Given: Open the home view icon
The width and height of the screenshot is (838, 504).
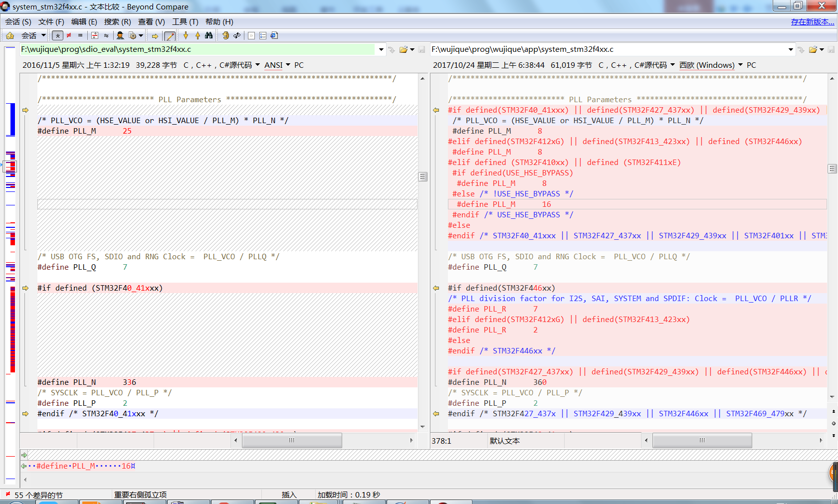Looking at the screenshot, I should tap(10, 35).
